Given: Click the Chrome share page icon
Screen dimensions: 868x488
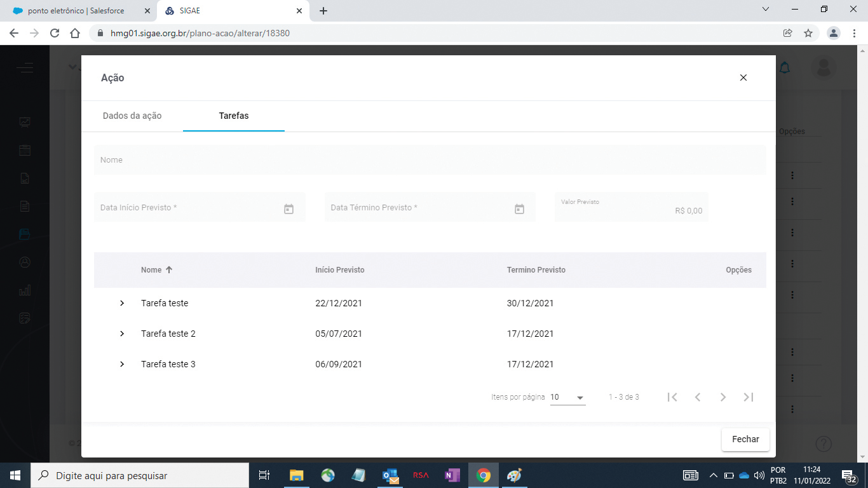Looking at the screenshot, I should click(788, 33).
